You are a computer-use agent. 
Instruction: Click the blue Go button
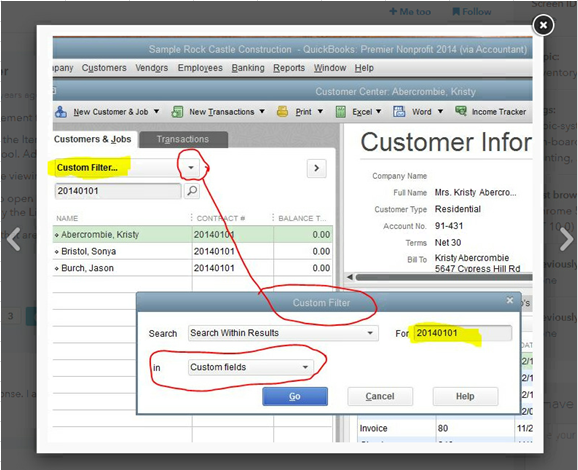pyautogui.click(x=295, y=396)
